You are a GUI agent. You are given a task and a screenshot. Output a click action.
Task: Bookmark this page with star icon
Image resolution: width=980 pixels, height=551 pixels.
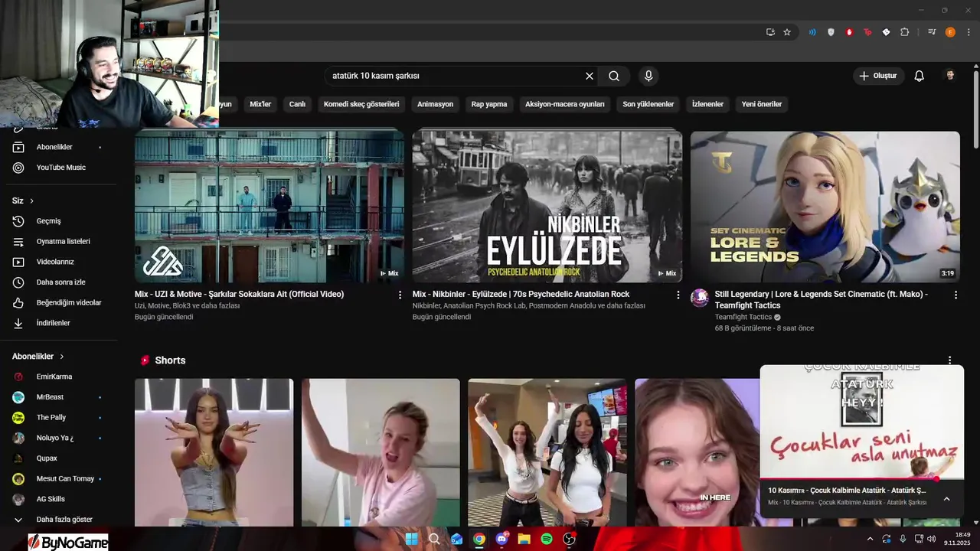(x=787, y=32)
